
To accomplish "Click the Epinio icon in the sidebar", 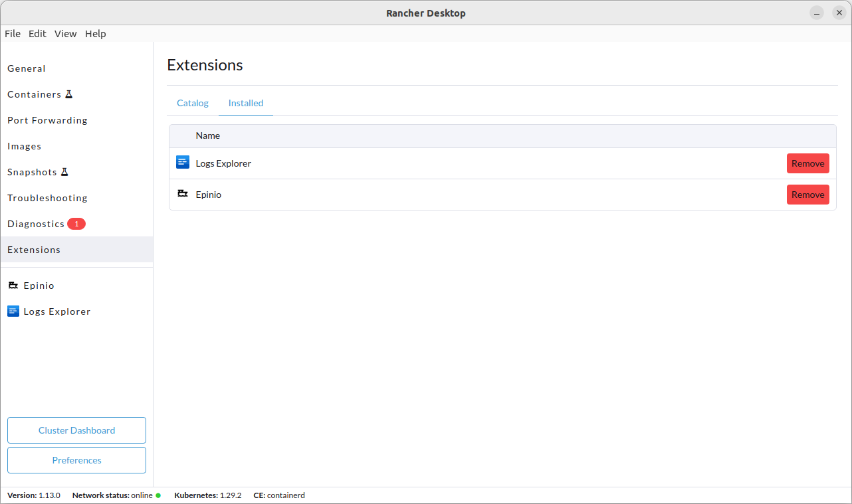I will (13, 285).
